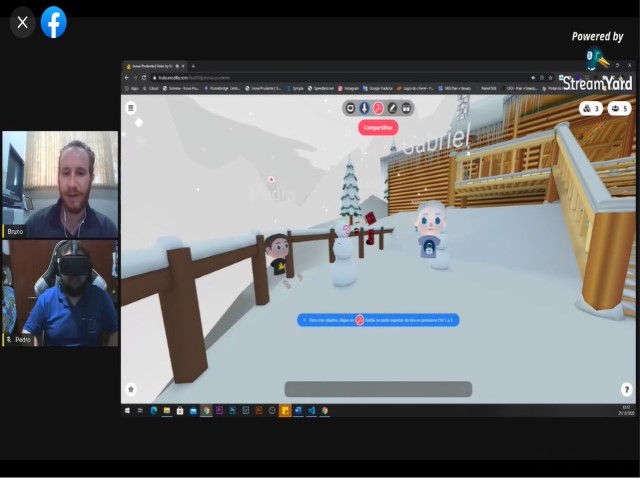This screenshot has width=640, height=480.
Task: Click the chat input bar
Action: [378, 389]
